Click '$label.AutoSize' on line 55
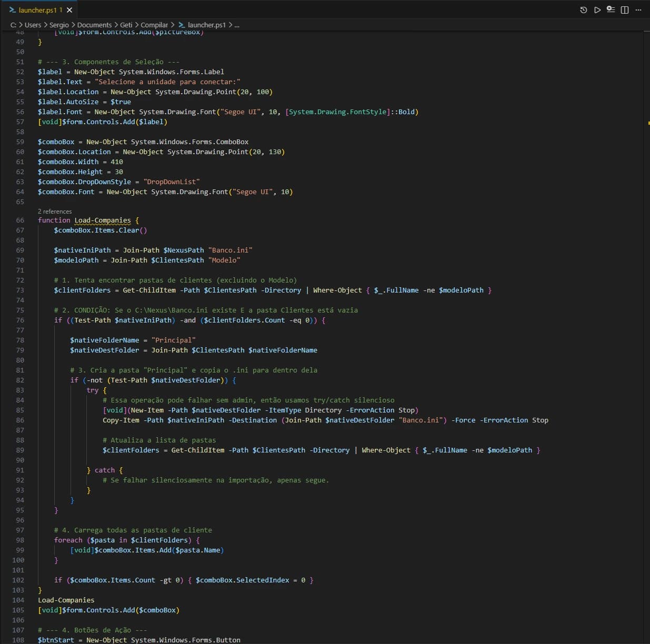Image resolution: width=650 pixels, height=644 pixels. click(x=68, y=102)
